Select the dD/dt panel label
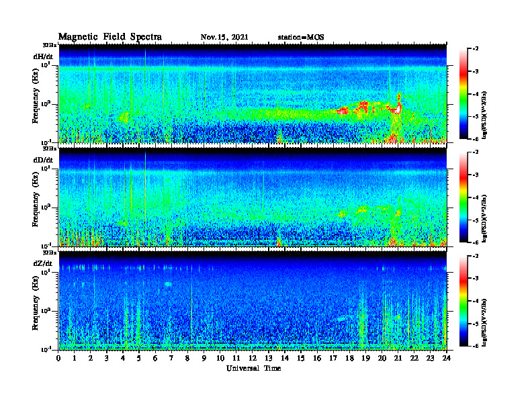532x411 pixels. click(43, 160)
